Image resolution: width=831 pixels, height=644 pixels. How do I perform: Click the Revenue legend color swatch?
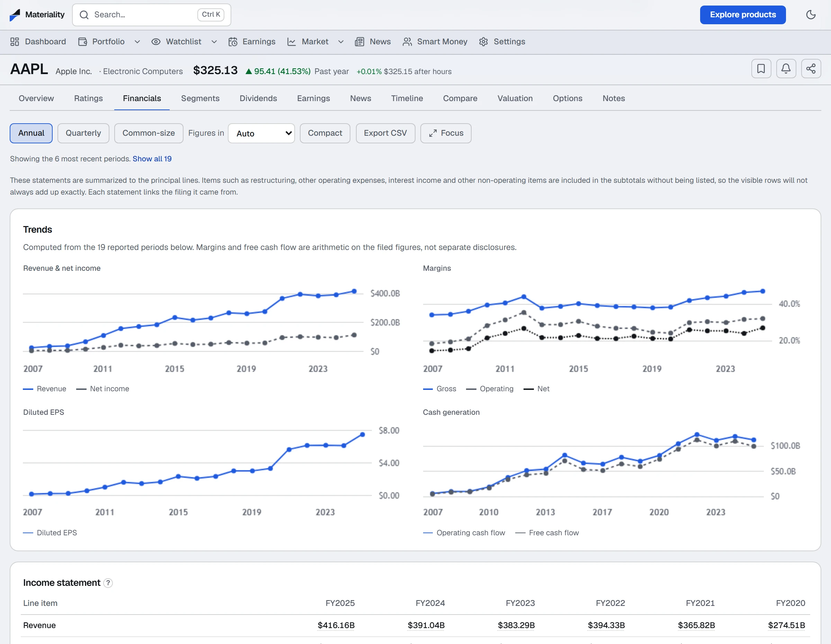pyautogui.click(x=28, y=389)
